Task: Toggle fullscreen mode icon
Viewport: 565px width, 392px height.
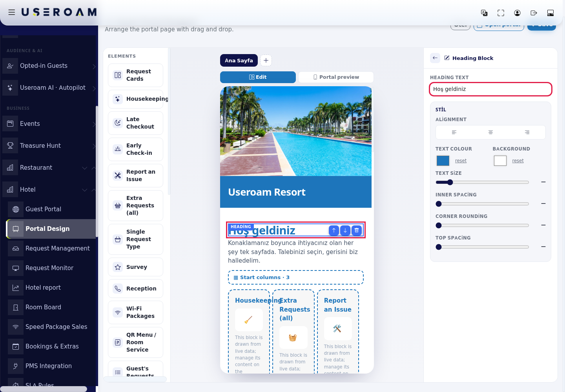Action: click(501, 13)
